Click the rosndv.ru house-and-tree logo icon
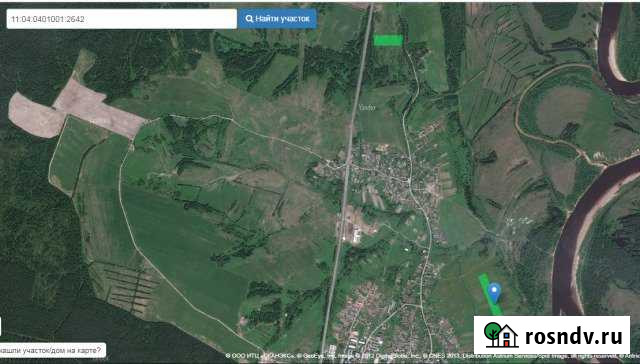The width and height of the screenshot is (640, 364). (501, 335)
